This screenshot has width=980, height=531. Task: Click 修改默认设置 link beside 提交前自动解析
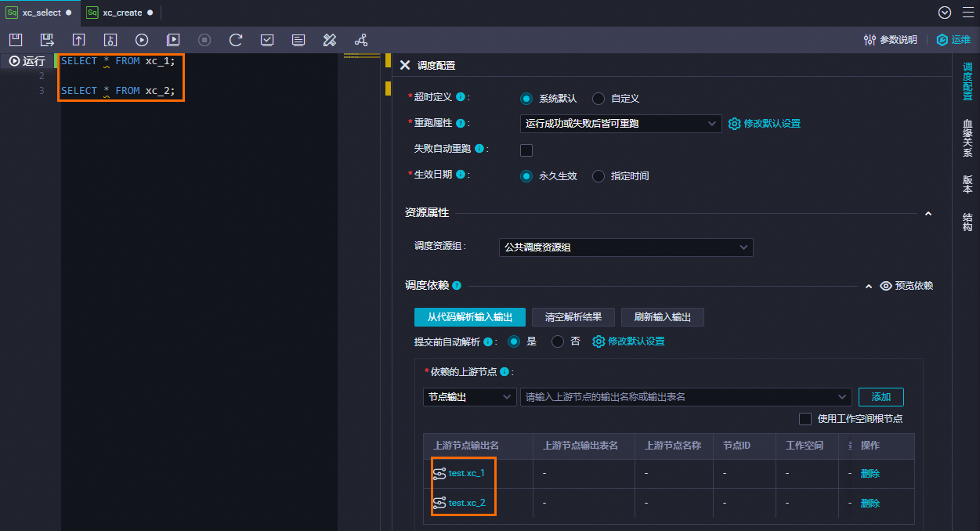coord(636,341)
